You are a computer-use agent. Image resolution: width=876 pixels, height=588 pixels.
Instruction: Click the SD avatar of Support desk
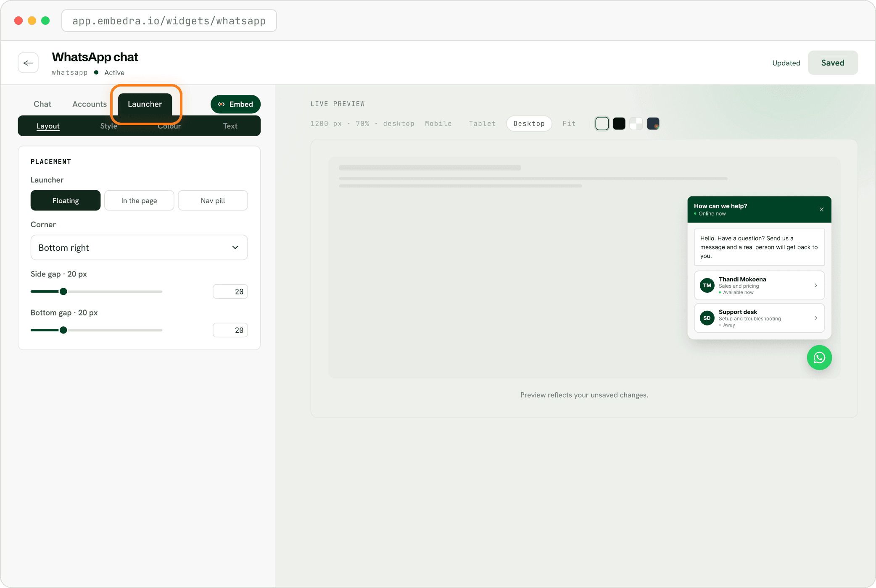707,318
